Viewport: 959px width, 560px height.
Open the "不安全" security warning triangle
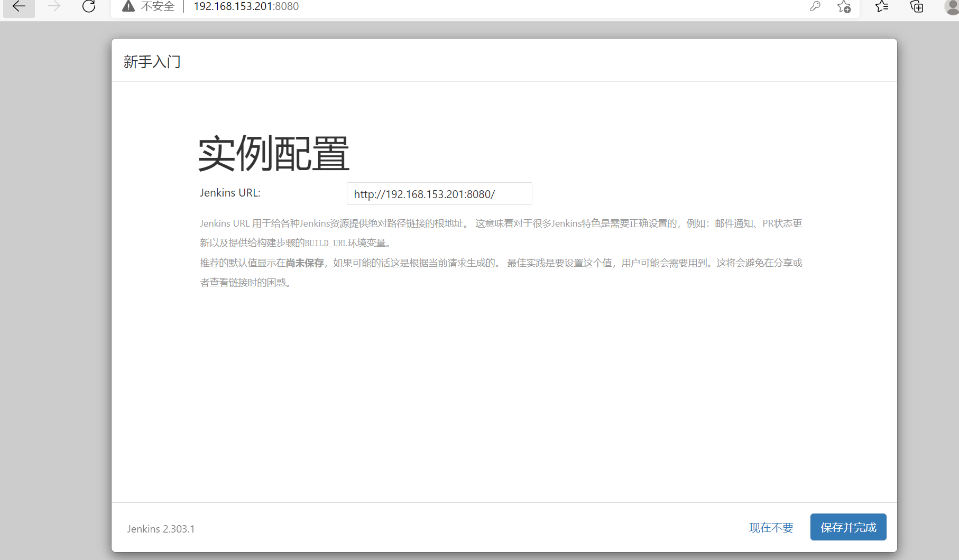pyautogui.click(x=128, y=6)
